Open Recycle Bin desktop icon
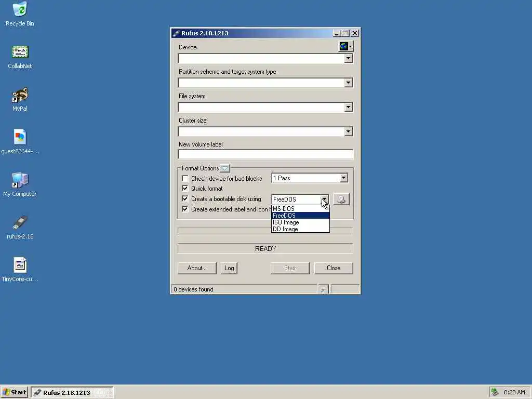This screenshot has height=399, width=532. click(x=20, y=14)
